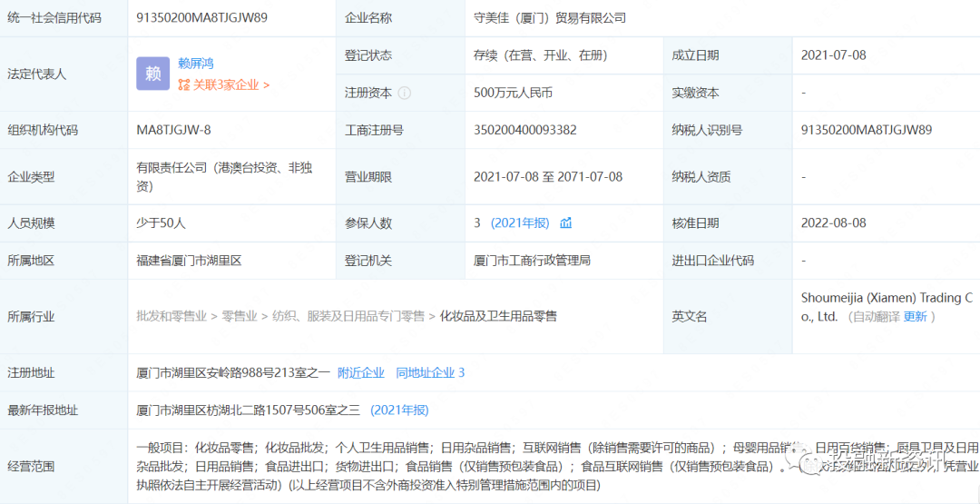980x504 pixels.
Task: Click English name Shoumeijia (Xiamen) Trading Co., Ltd.
Action: pos(885,307)
